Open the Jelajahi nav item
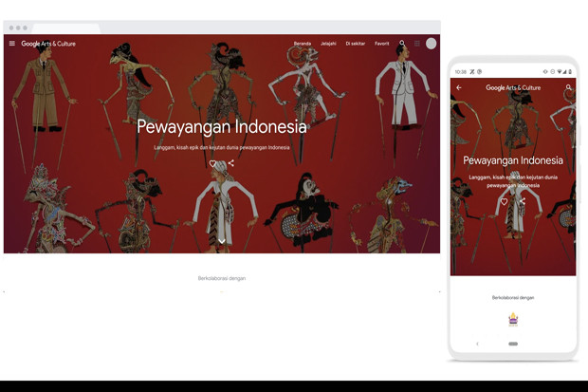Image resolution: width=588 pixels, height=392 pixels. point(328,44)
